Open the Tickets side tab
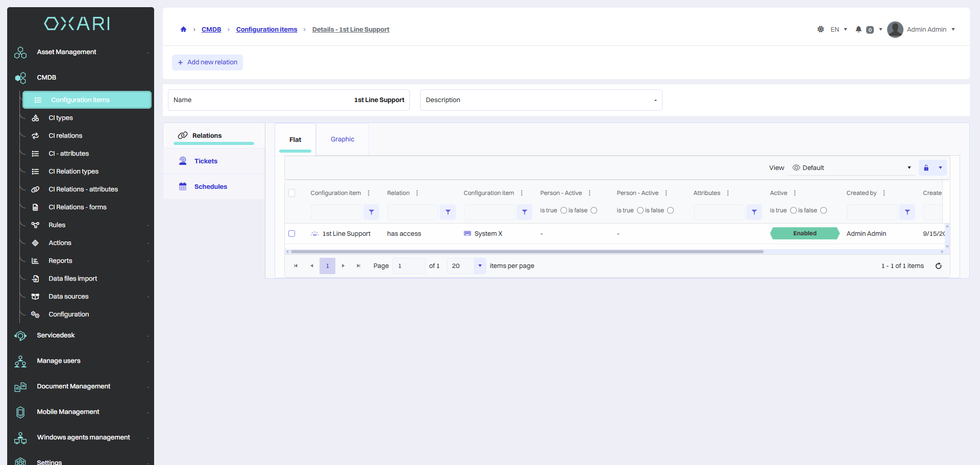The width and height of the screenshot is (980, 465). pos(206,161)
